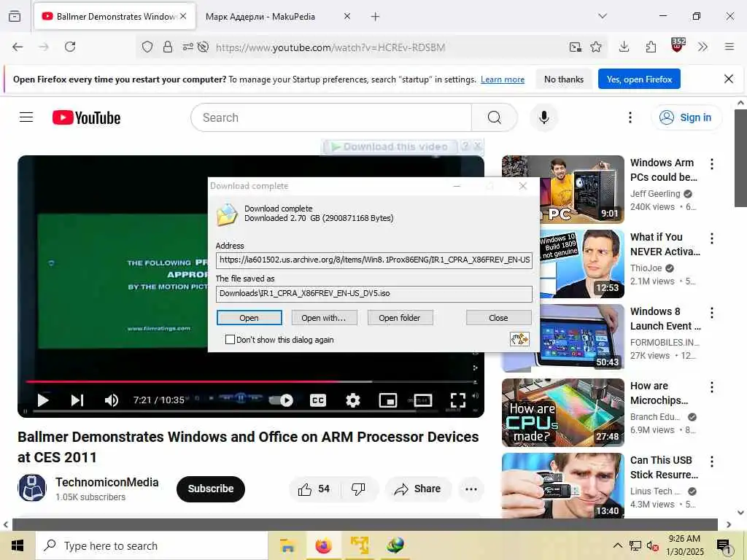Click the video progress bar
This screenshot has width=747, height=560.
click(x=251, y=381)
